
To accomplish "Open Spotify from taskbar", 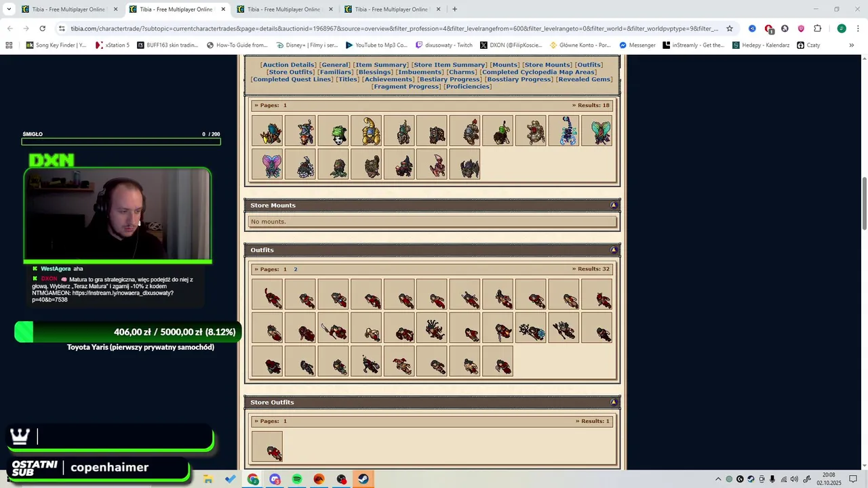I will [x=297, y=479].
